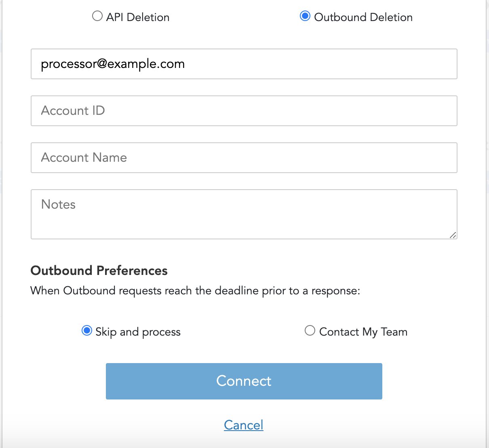
Task: Enable the Skip and process option
Action: click(87, 331)
